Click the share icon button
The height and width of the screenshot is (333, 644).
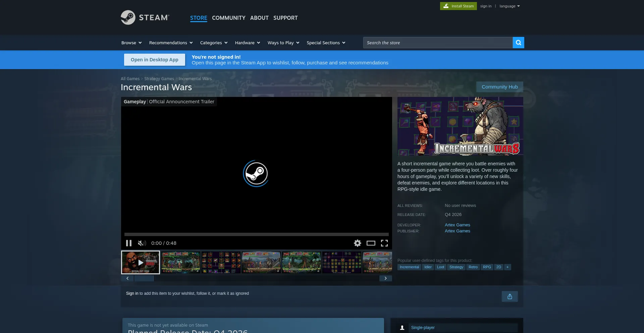(510, 296)
